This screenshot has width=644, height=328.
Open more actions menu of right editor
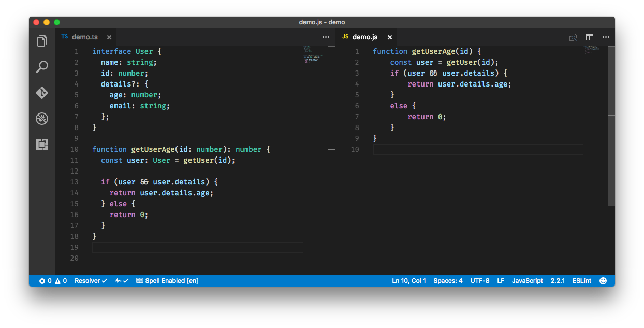point(606,37)
